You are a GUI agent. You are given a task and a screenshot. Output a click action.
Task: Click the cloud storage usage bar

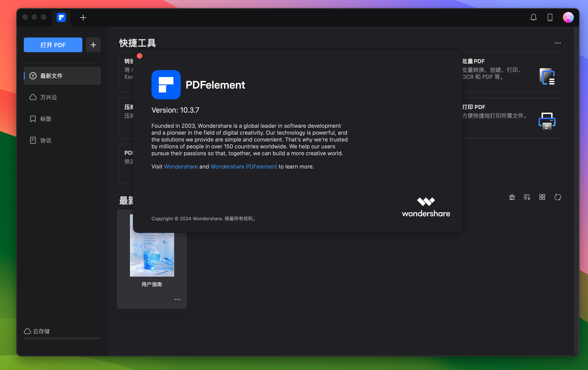[x=62, y=338]
